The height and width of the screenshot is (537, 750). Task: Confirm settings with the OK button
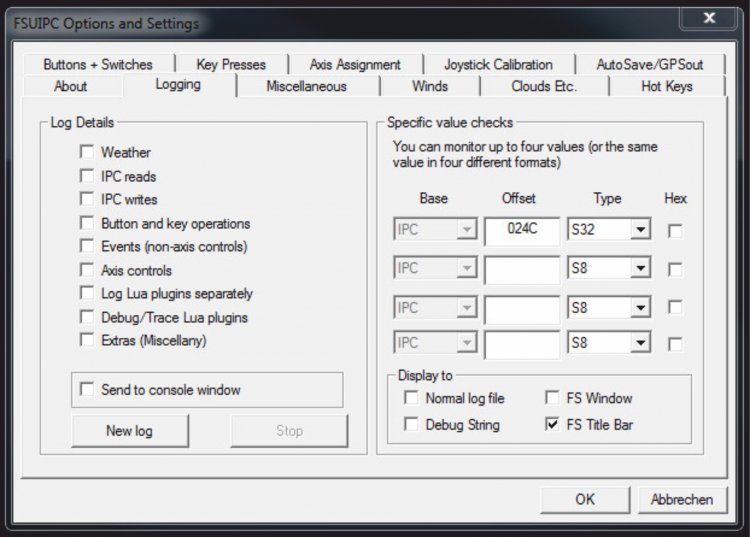point(585,499)
